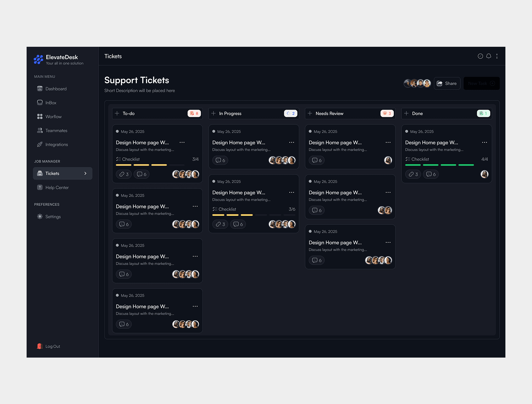Image resolution: width=532 pixels, height=404 pixels.
Task: Click the attachments chip on the Done card
Action: [x=413, y=174]
